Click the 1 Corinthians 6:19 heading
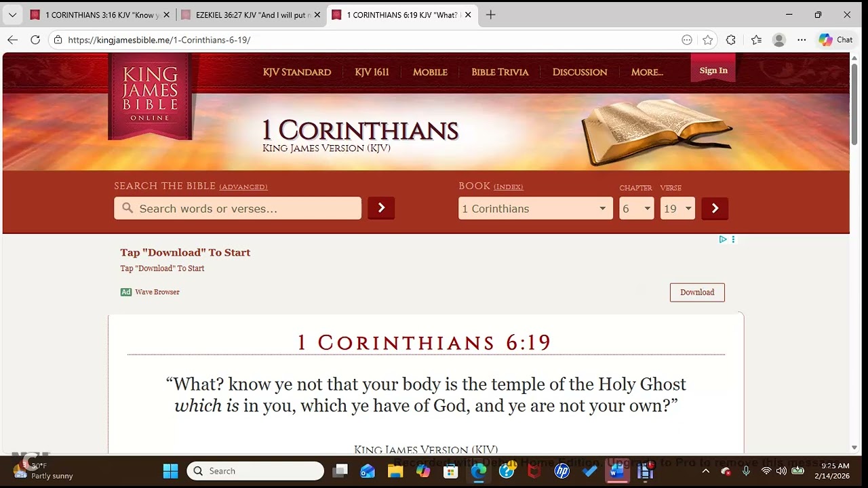This screenshot has height=488, width=868. [x=424, y=342]
